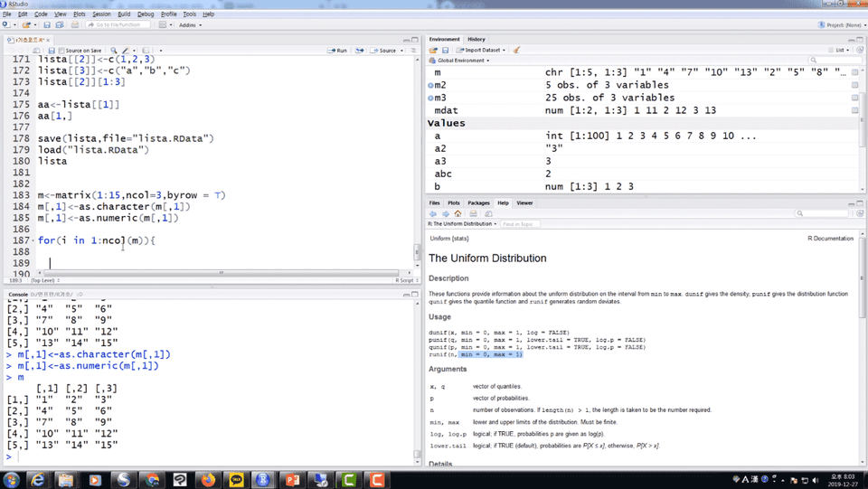
Task: Click console vertical scrollbar
Action: pyautogui.click(x=418, y=455)
